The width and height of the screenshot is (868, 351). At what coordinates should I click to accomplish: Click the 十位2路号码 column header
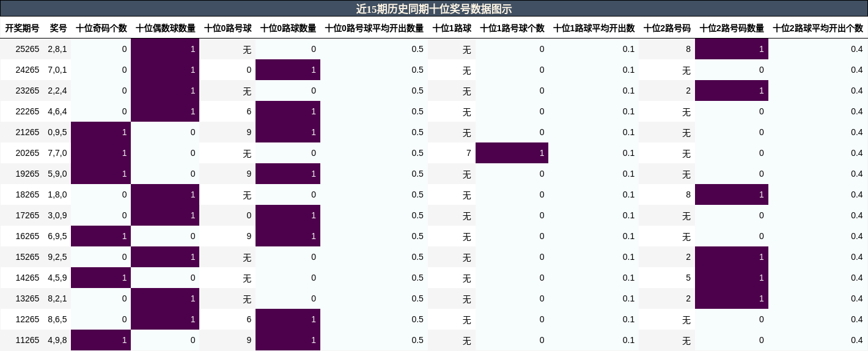667,28
